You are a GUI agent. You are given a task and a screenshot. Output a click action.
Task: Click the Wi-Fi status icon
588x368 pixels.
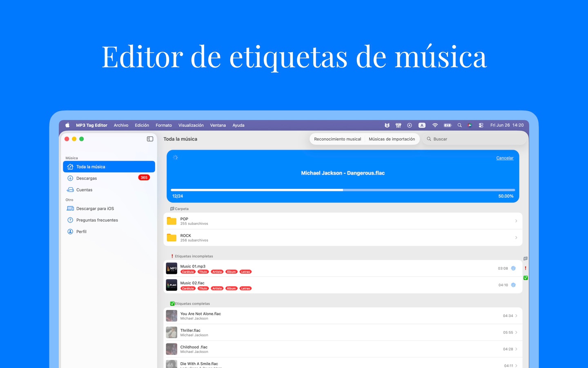tap(435, 125)
